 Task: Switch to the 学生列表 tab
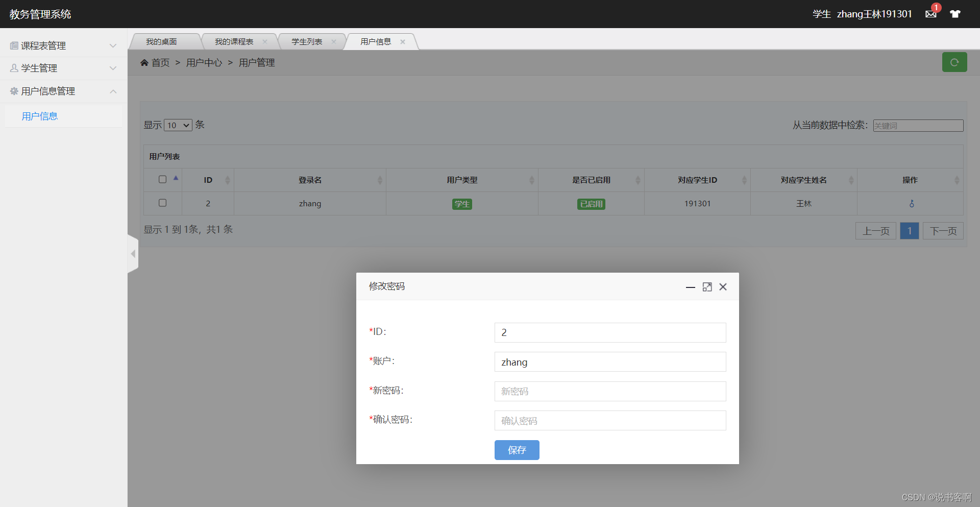point(307,42)
